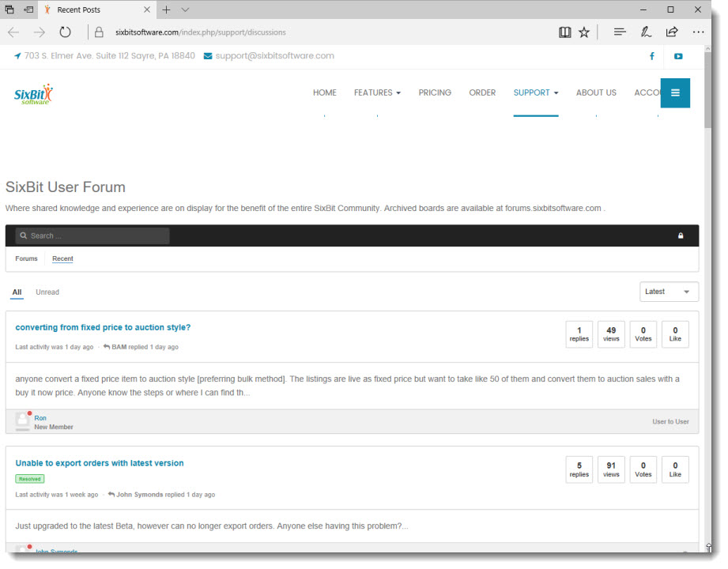
Task: Click the browser forward arrow
Action: (x=40, y=32)
